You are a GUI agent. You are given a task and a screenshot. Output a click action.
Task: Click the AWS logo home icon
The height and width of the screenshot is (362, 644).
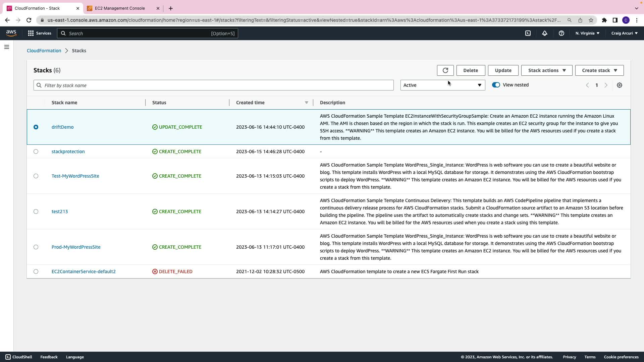[11, 33]
